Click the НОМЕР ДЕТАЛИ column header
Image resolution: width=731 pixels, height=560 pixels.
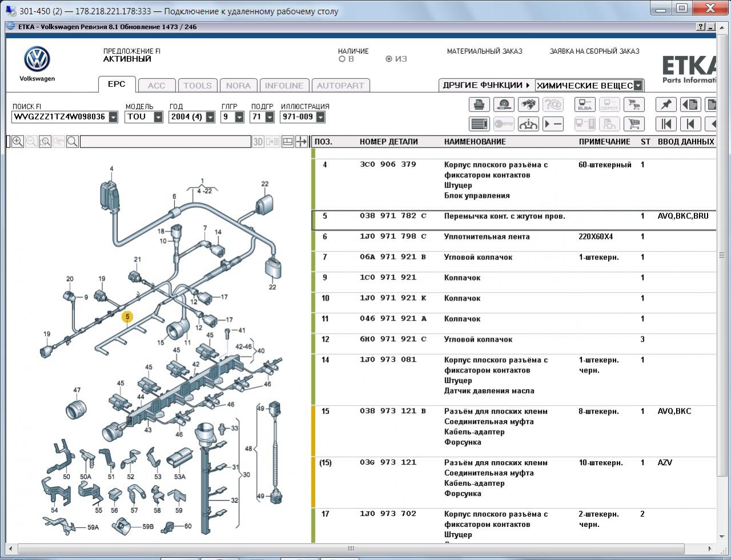click(389, 142)
